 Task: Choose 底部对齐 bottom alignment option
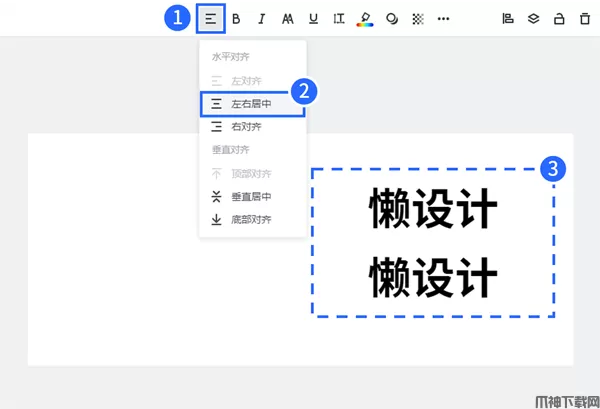[x=250, y=219]
